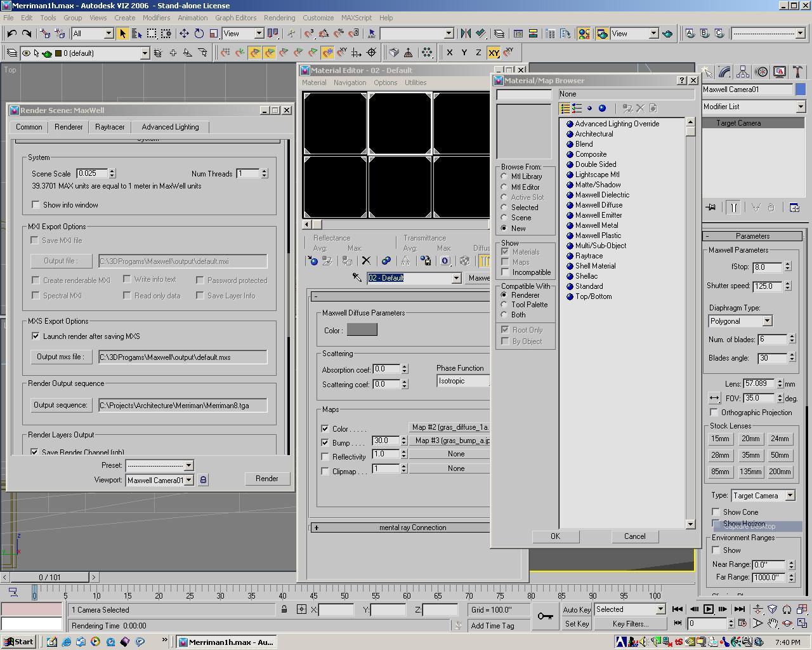Viewport: 812px width, 650px height.
Task: Switch to the Raytracer tab
Action: coord(109,127)
